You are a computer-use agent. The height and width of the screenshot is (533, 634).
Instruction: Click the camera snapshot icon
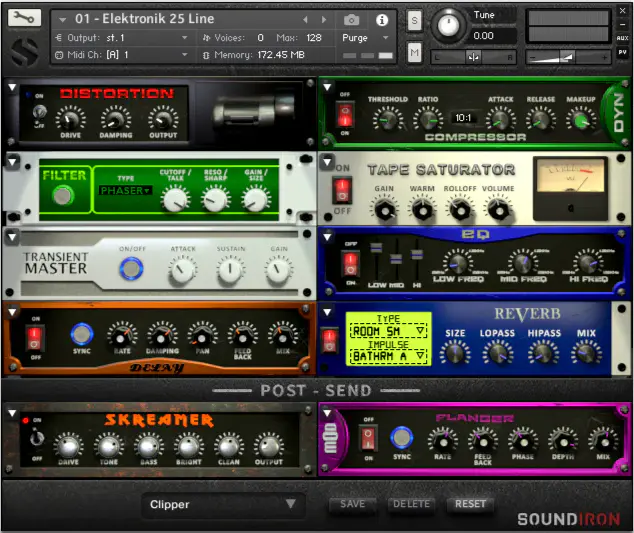coord(351,19)
